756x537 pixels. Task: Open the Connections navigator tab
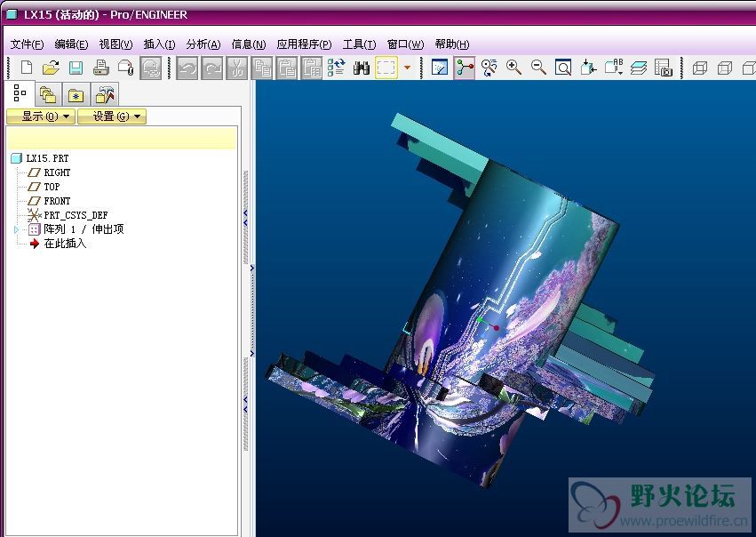(105, 94)
